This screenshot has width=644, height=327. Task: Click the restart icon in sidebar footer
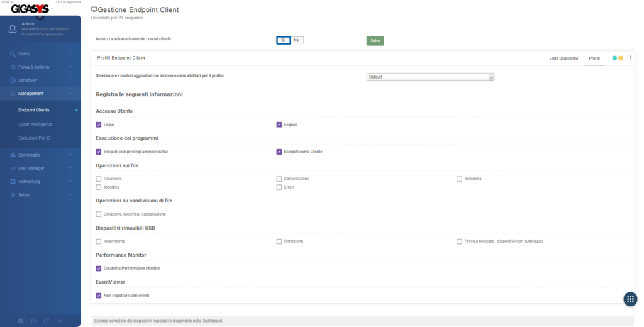click(47, 321)
